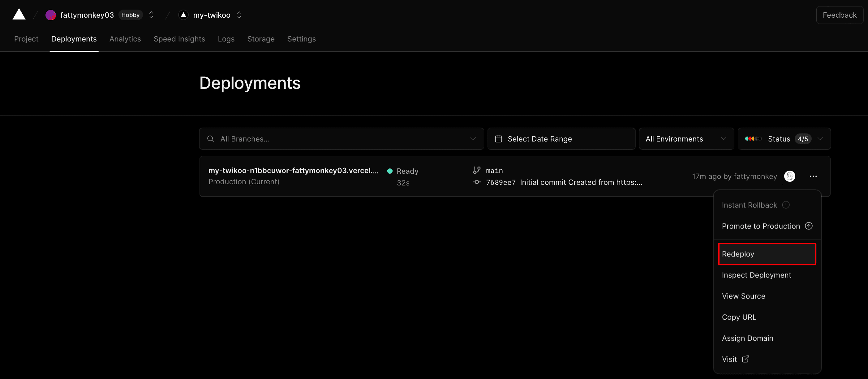
Task: Click the info icon beside Instant Rollback
Action: tap(786, 205)
